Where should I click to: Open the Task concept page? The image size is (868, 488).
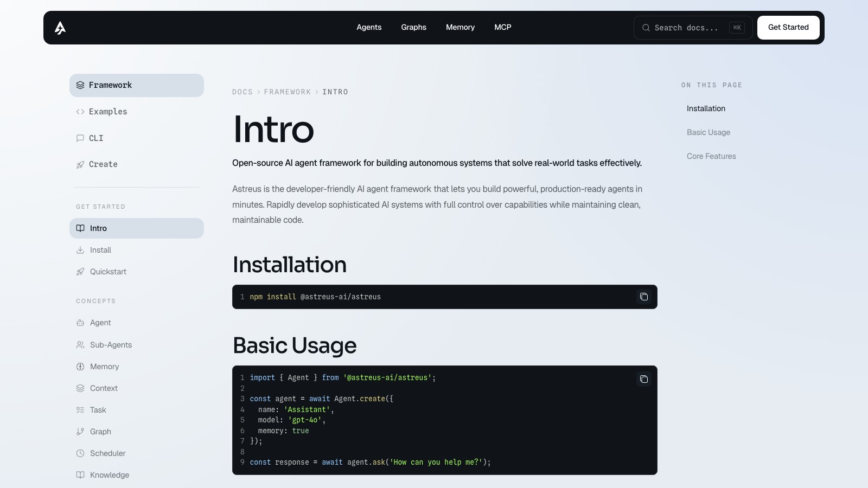[137, 410]
